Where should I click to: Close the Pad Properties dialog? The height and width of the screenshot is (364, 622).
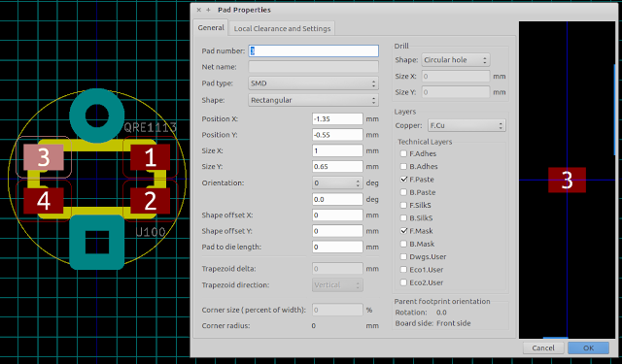(x=198, y=10)
